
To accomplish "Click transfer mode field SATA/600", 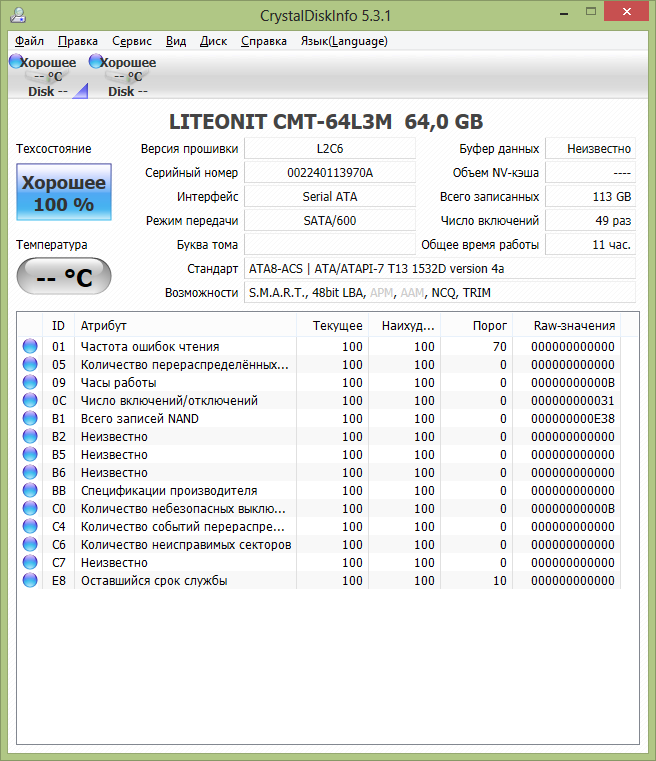I will (330, 220).
